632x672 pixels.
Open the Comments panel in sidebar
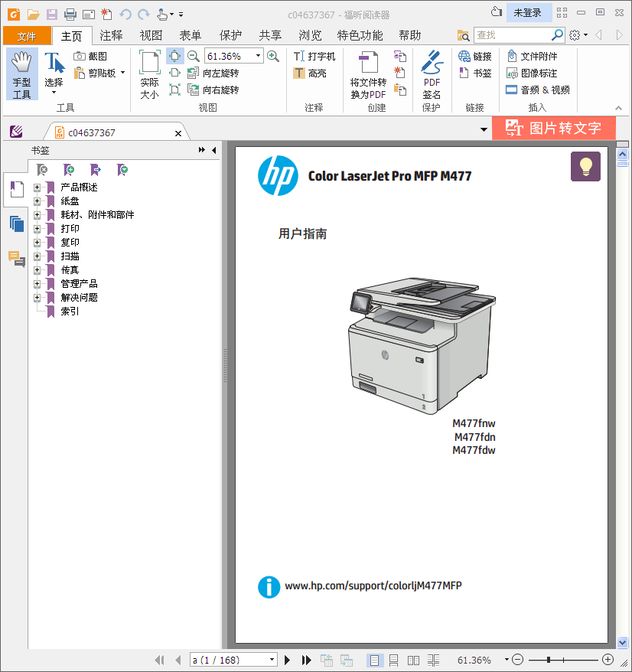click(17, 259)
